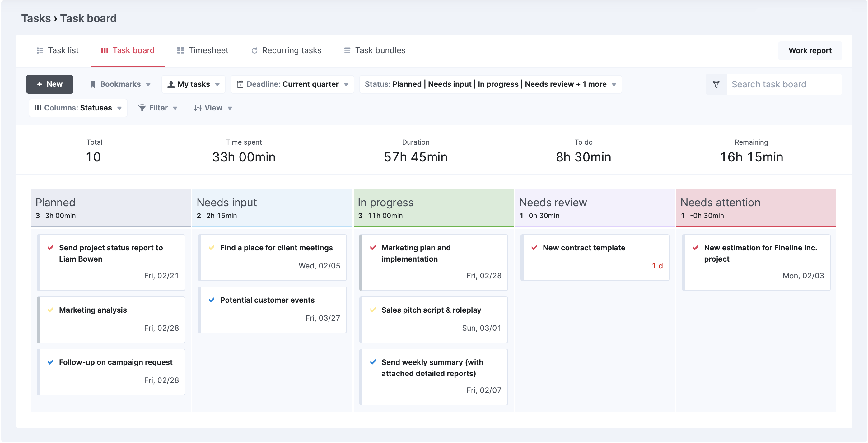868x443 pixels.
Task: Click the Columns bars icon
Action: [x=38, y=108]
